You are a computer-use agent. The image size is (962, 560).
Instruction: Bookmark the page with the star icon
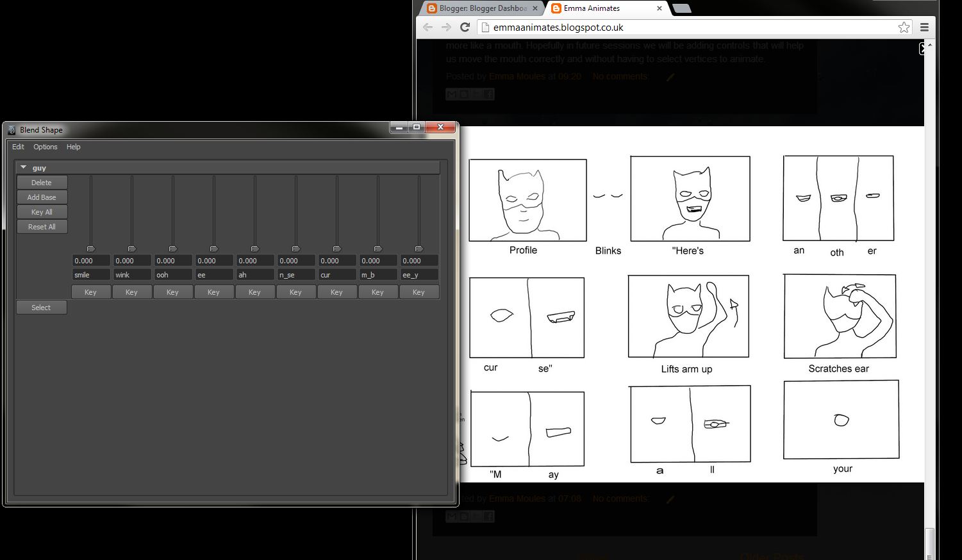[x=904, y=27]
